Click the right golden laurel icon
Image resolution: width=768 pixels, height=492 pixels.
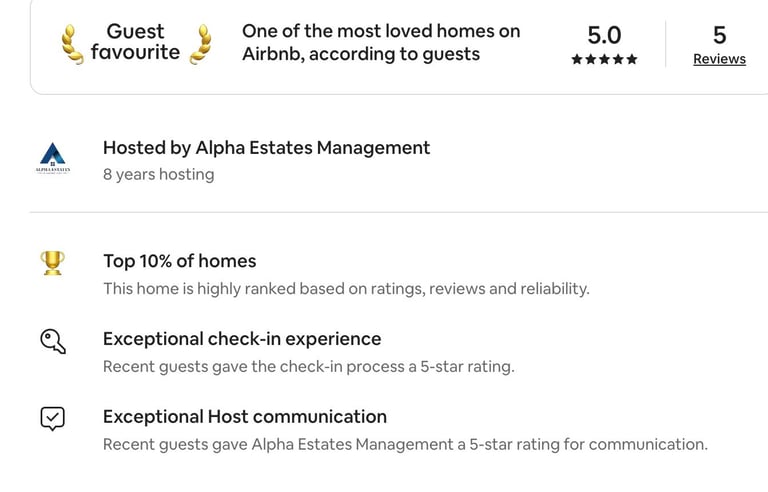(x=202, y=43)
